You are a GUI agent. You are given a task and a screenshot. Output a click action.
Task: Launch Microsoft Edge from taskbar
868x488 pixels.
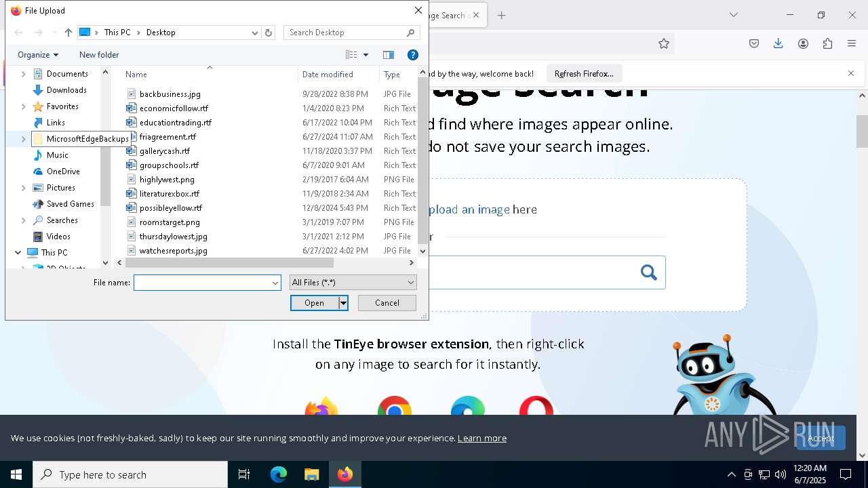279,474
